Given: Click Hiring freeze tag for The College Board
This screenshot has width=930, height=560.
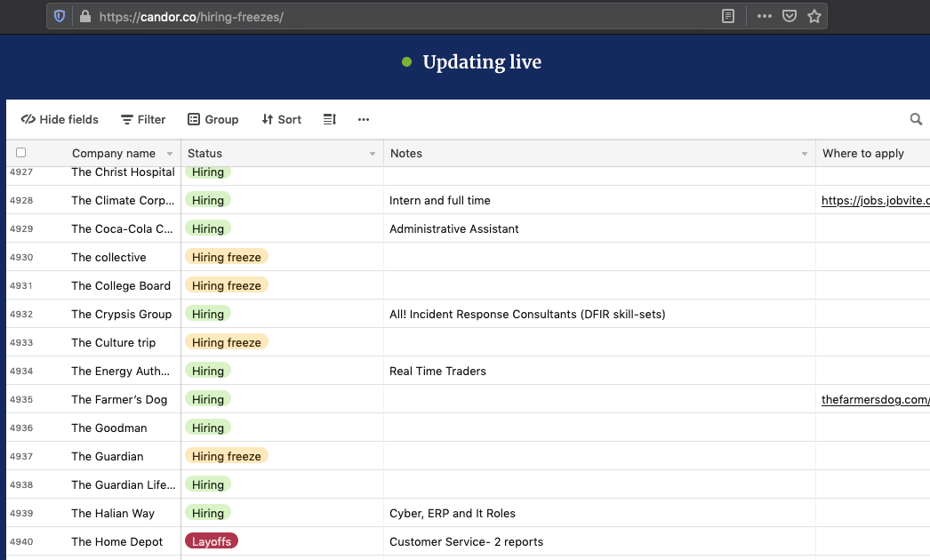Looking at the screenshot, I should tap(227, 285).
